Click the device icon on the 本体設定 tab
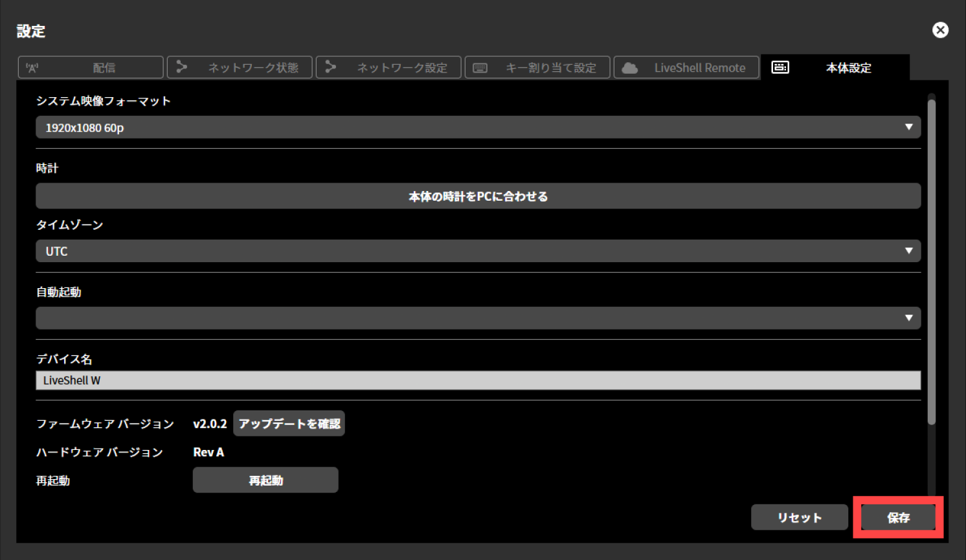Viewport: 966px width, 560px height. coord(781,67)
